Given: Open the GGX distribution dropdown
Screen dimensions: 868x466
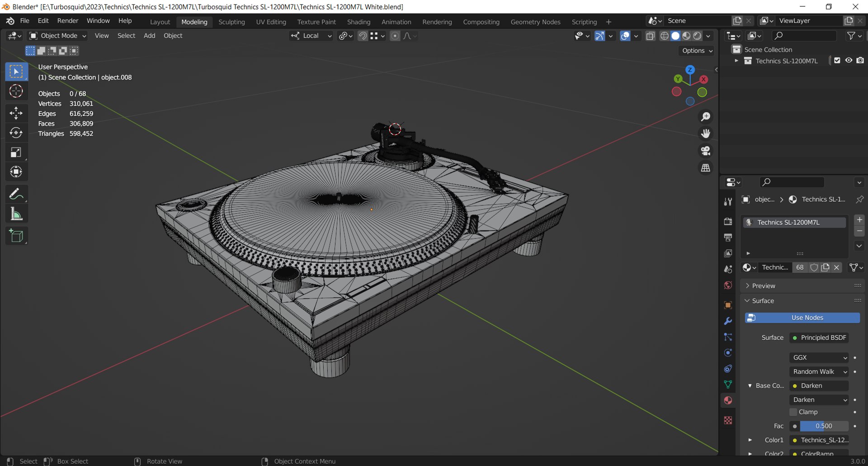Looking at the screenshot, I should tap(819, 357).
